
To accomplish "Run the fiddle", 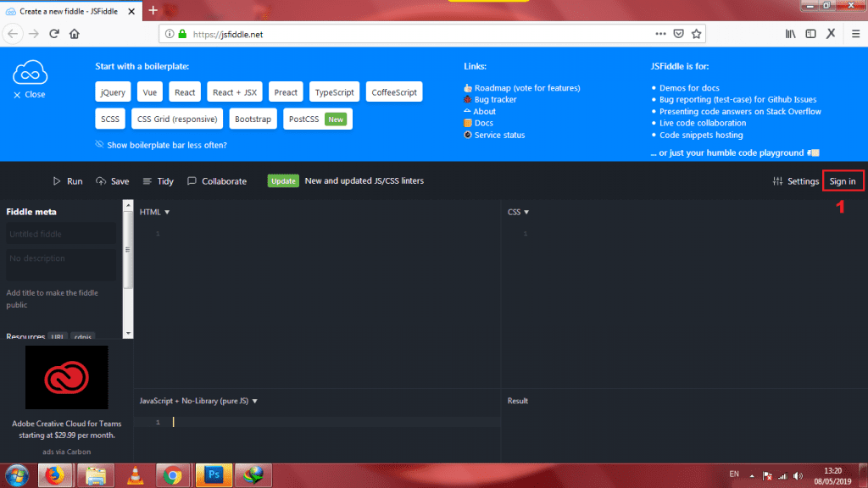I will (68, 181).
